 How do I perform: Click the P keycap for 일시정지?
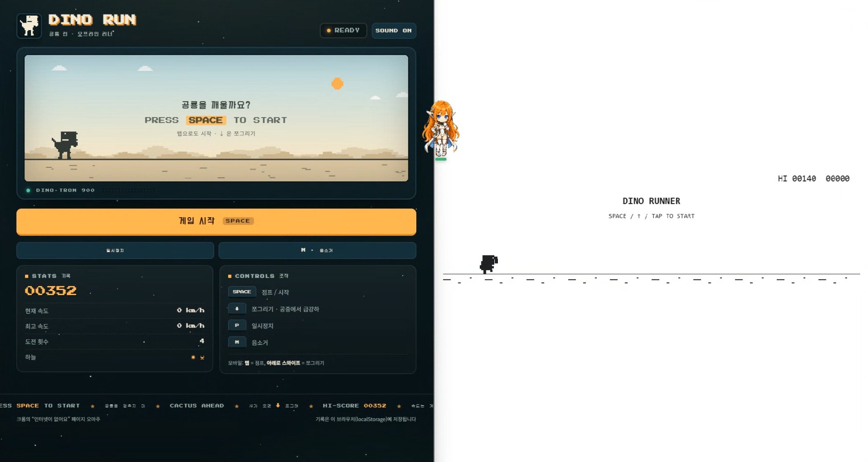(237, 326)
